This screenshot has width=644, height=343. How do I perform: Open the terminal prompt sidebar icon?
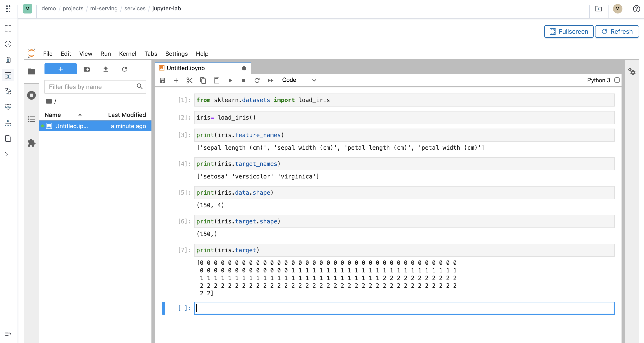pyautogui.click(x=8, y=154)
